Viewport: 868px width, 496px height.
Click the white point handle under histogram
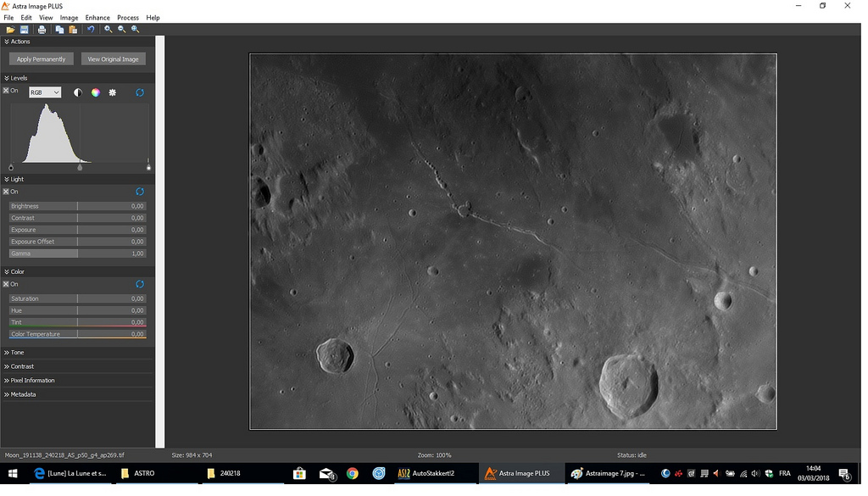coord(148,167)
